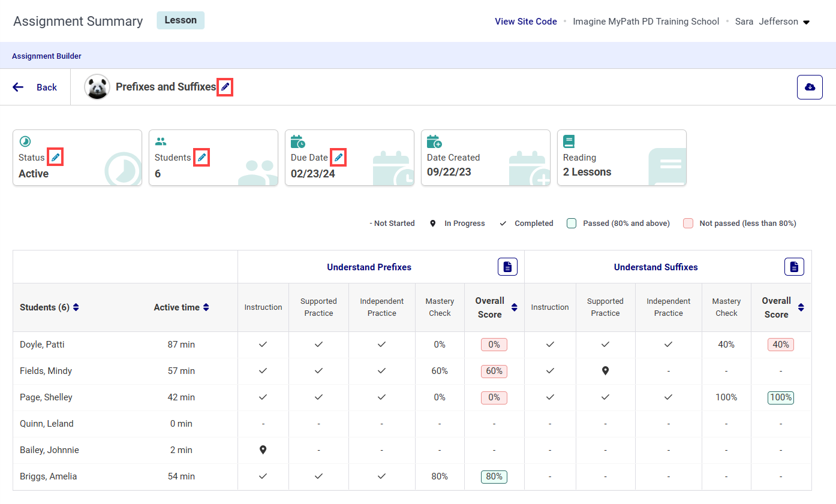Image resolution: width=836 pixels, height=504 pixels.
Task: Sort the table by Active time
Action: click(206, 307)
